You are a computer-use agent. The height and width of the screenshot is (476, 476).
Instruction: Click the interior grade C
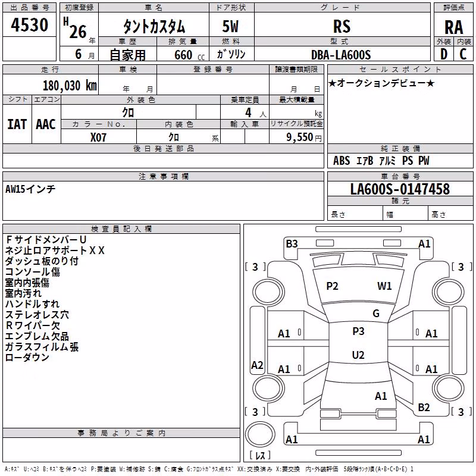[464, 54]
